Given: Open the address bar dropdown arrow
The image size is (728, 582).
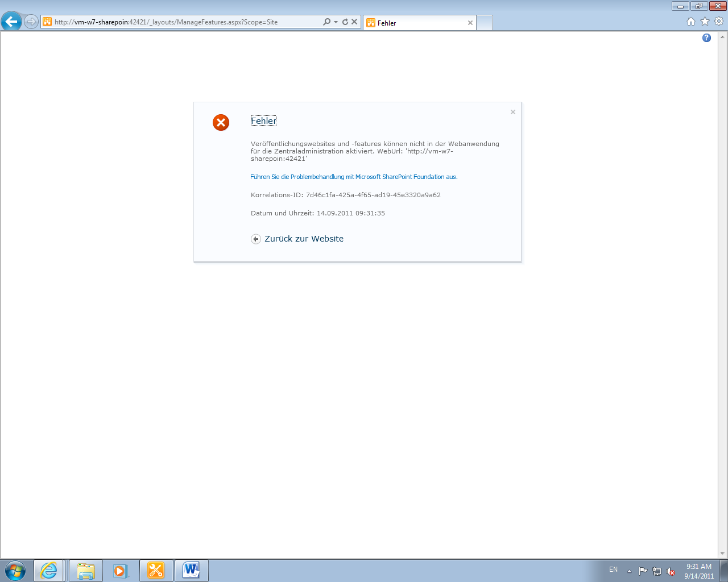Looking at the screenshot, I should (336, 22).
